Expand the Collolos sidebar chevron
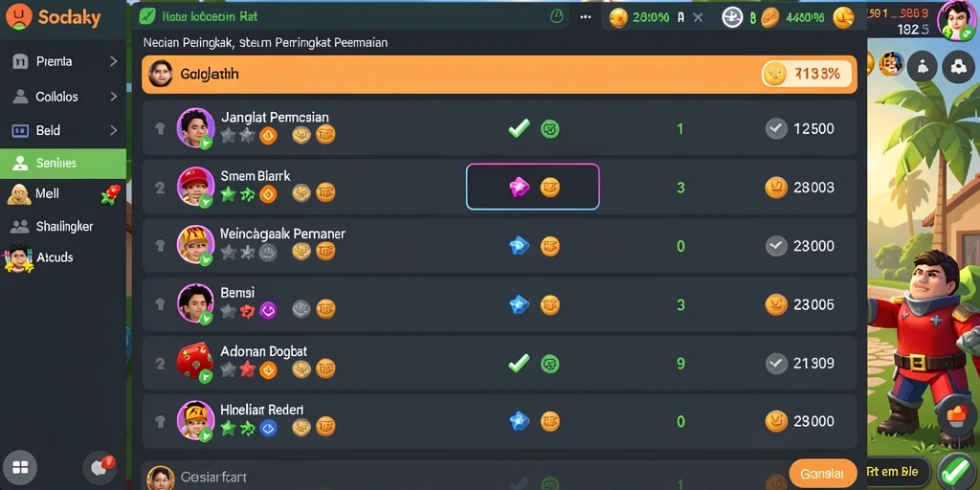This screenshot has height=490, width=980. pyautogui.click(x=113, y=97)
